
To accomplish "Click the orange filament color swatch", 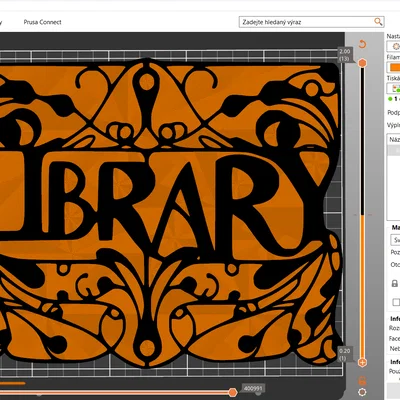I will (394, 67).
